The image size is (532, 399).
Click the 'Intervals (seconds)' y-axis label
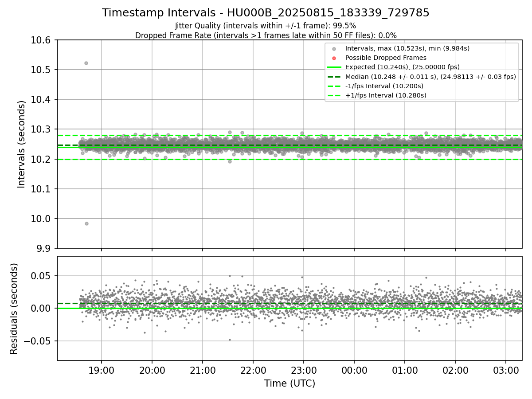pyautogui.click(x=22, y=144)
